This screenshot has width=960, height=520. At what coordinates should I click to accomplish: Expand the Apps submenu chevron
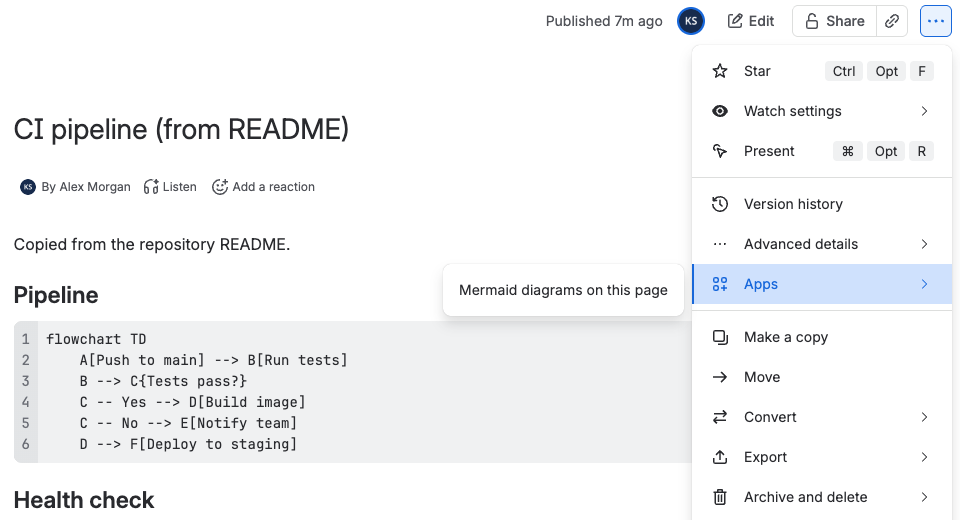(x=924, y=284)
